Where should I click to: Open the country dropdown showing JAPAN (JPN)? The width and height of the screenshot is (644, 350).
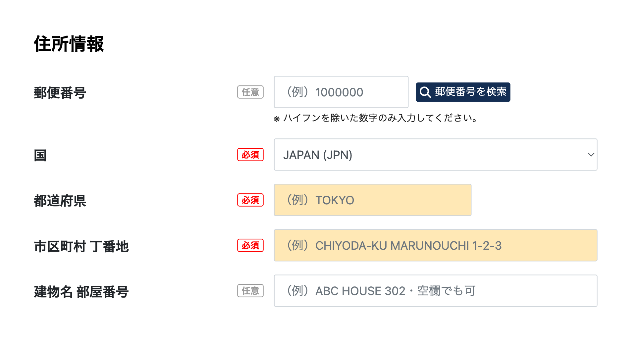[435, 155]
